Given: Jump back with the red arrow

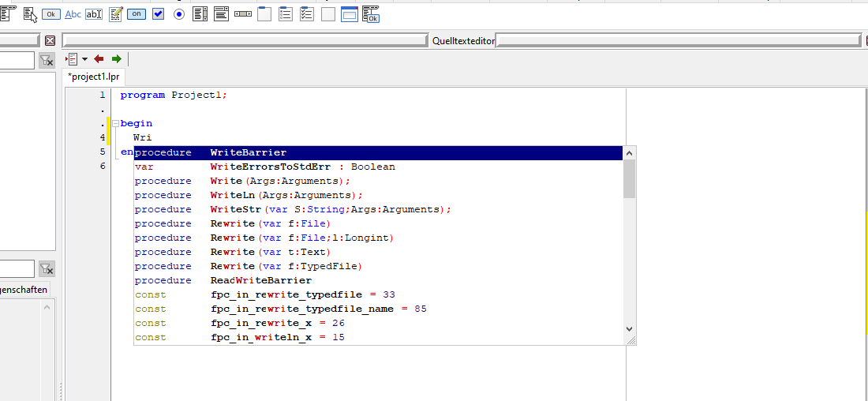Looking at the screenshot, I should pos(99,58).
